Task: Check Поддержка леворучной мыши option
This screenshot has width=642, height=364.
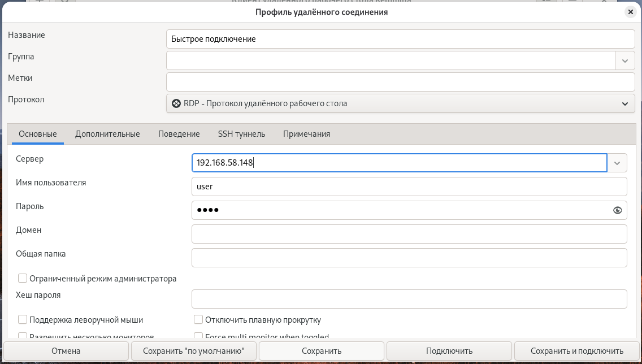Action: (x=23, y=320)
